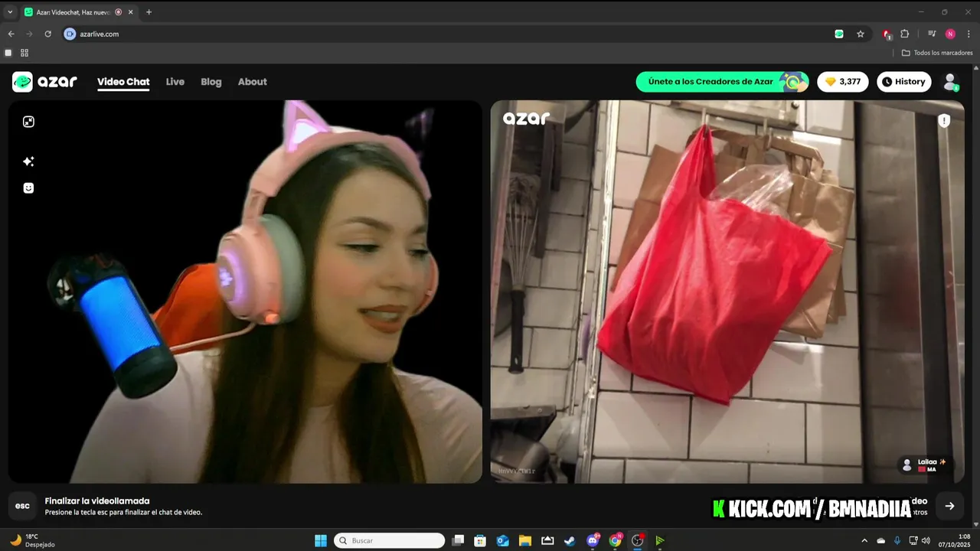Open Chrome profile N avatar
Screen dimensions: 980x551
coord(950,34)
